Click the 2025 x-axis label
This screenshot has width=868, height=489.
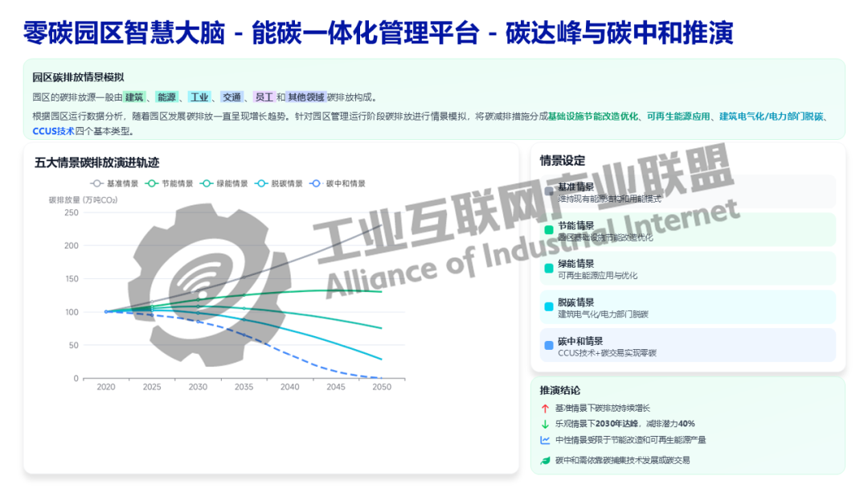152,387
